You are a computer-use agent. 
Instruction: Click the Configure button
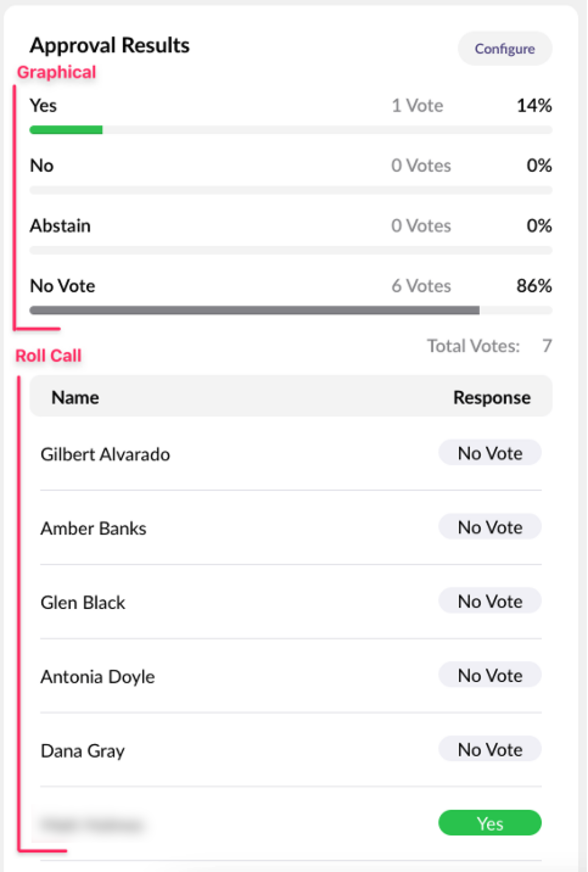click(505, 49)
